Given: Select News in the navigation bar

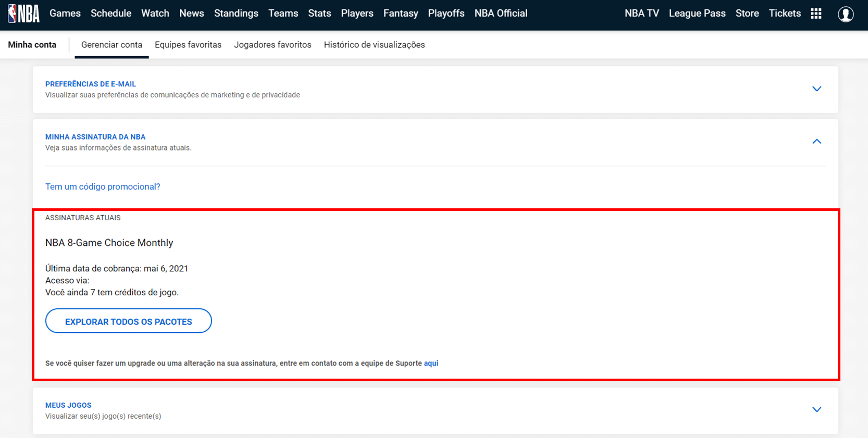Looking at the screenshot, I should coord(192,14).
